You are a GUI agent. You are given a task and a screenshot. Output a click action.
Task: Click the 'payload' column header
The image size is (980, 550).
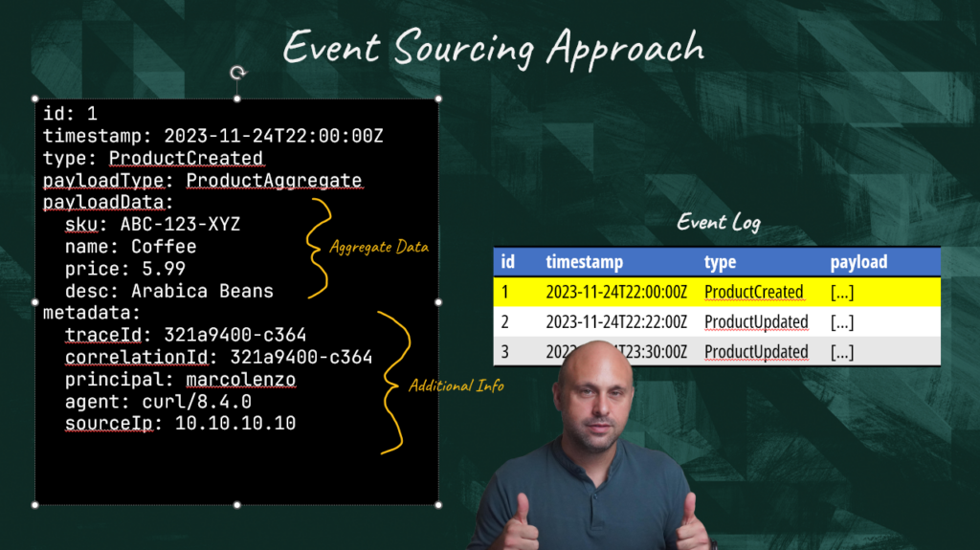(x=858, y=262)
